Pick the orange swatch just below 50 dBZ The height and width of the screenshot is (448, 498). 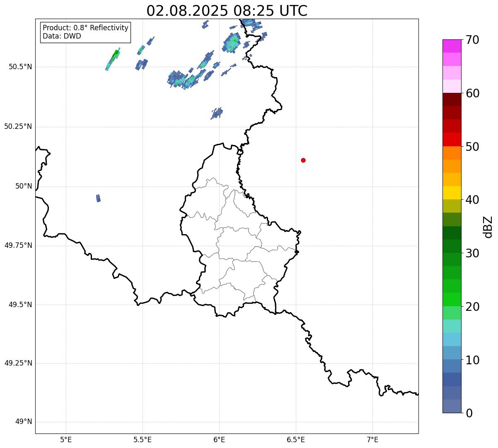coord(452,153)
